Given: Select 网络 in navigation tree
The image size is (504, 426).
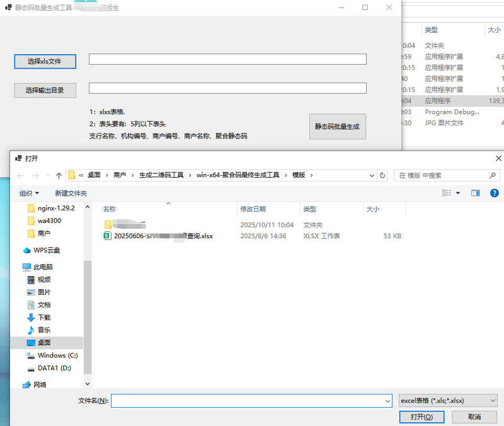Looking at the screenshot, I should pyautogui.click(x=35, y=384).
